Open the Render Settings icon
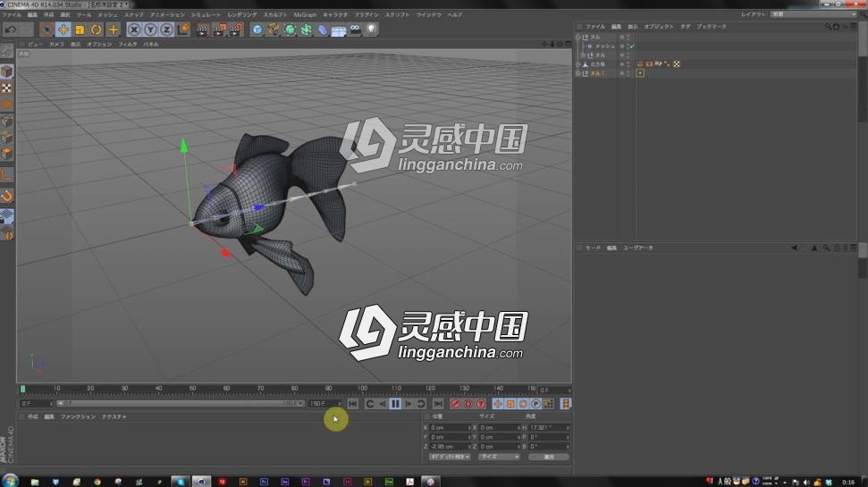Screen dimensions: 868x487 point(236,29)
